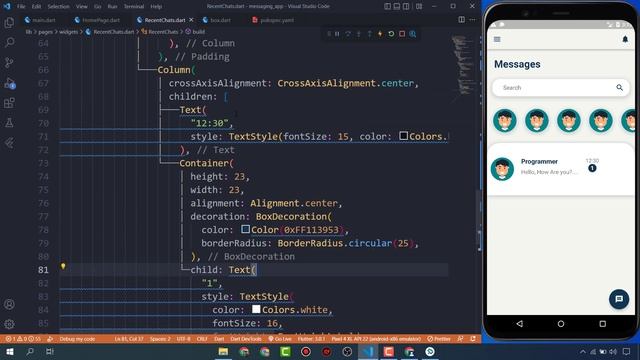Tap the notification bell in emulator app
640x360 pixels.
[625, 39]
